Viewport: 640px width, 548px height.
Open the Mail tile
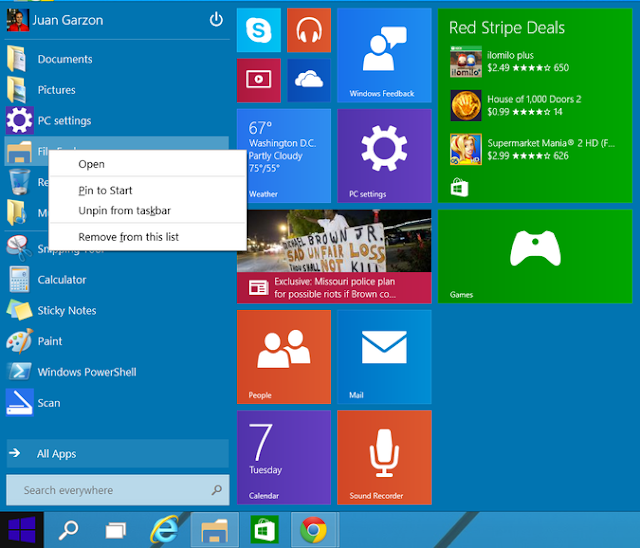pos(384,357)
